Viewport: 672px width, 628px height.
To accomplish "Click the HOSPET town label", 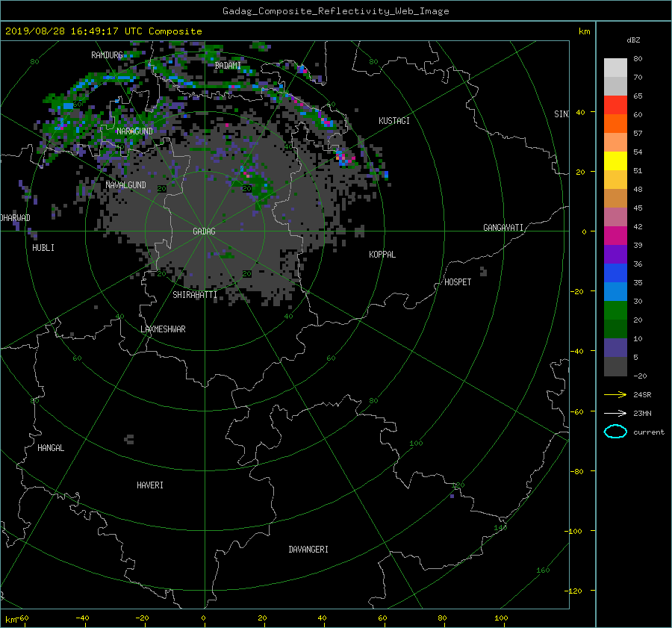I will coord(458,282).
